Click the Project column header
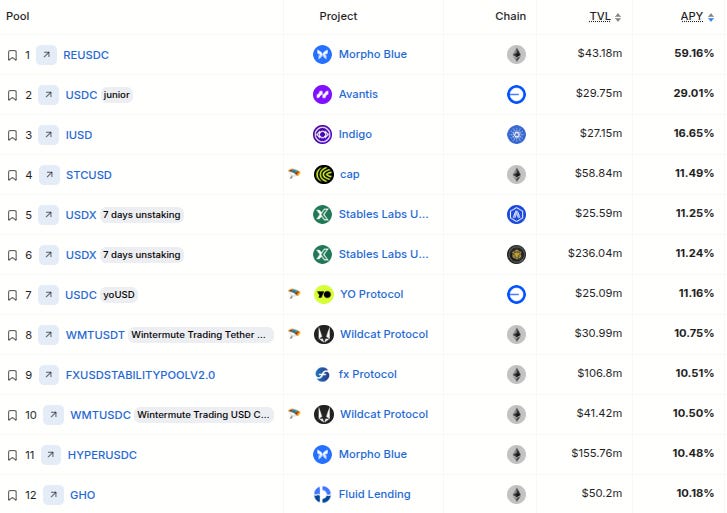The height and width of the screenshot is (513, 727). tap(338, 16)
